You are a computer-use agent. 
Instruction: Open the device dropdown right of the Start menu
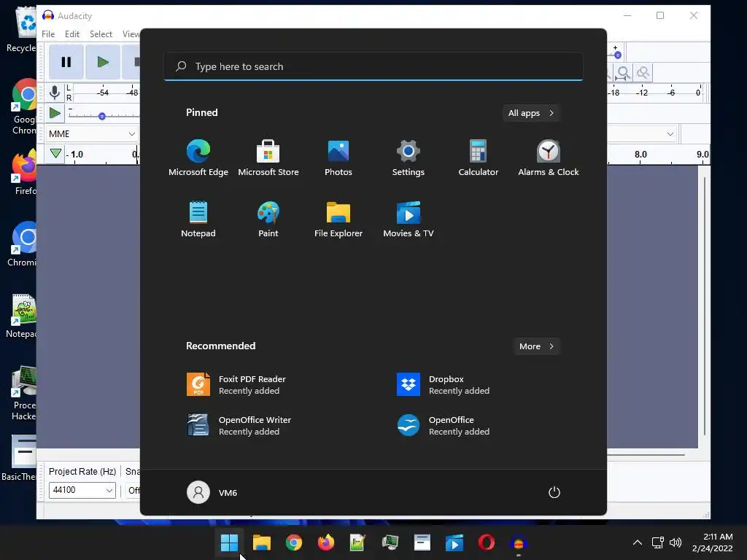tap(670, 134)
